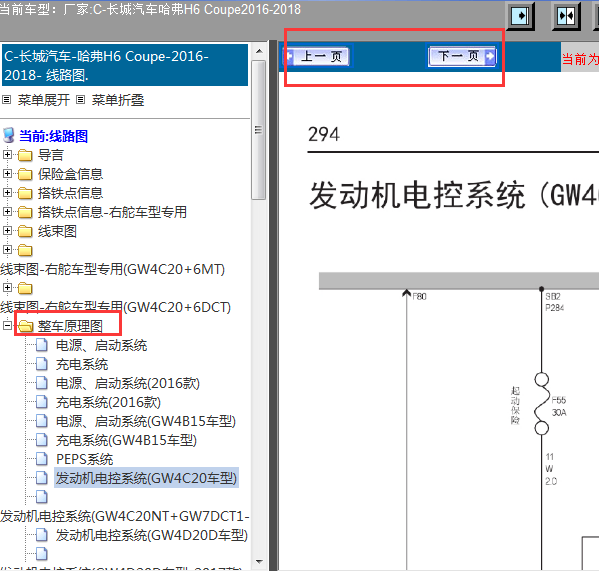599x571 pixels.
Task: Expand the 导言 folder node
Action: (7, 154)
